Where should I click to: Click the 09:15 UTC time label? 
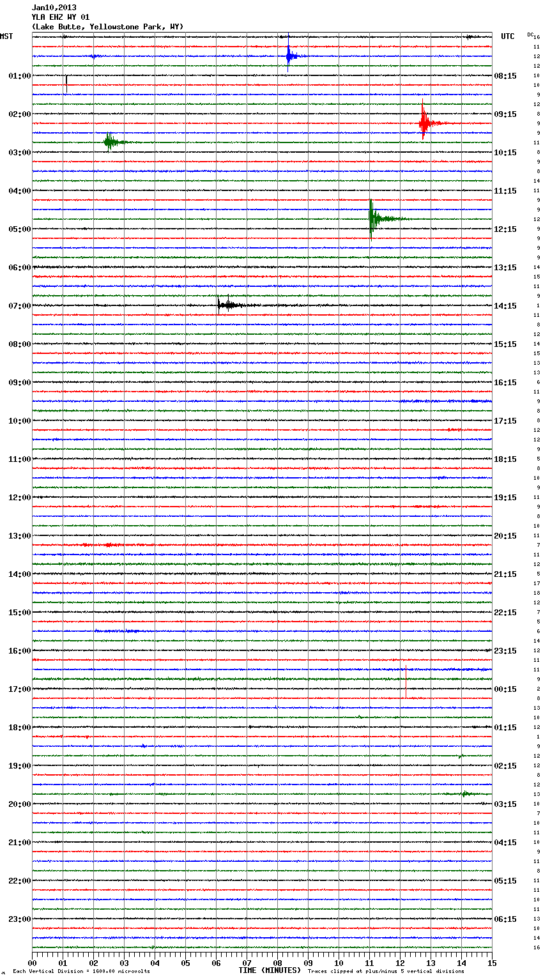505,114
